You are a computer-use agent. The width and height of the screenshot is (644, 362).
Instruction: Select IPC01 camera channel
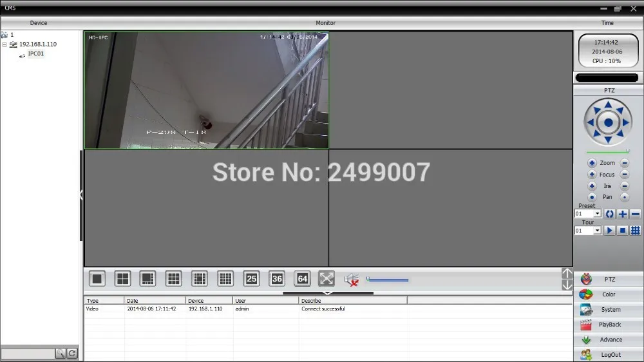35,54
